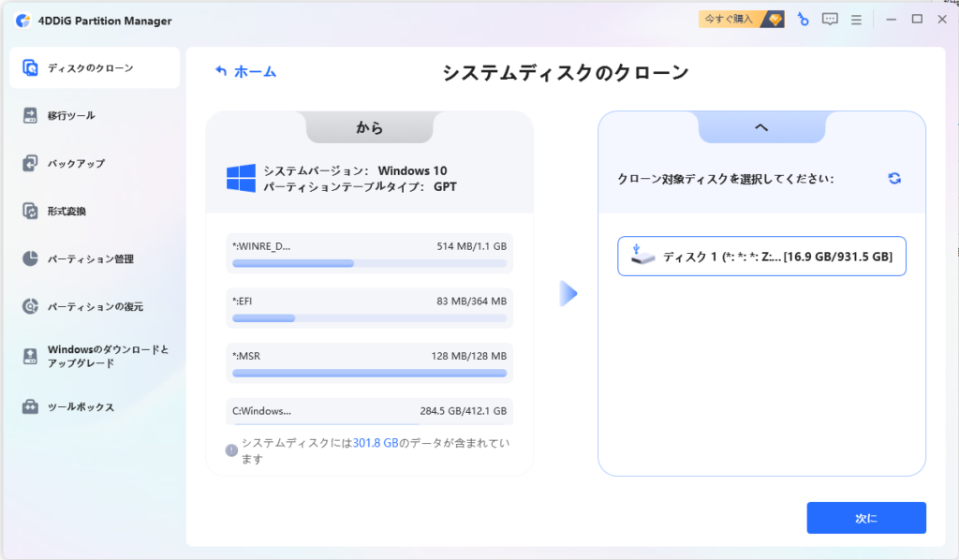The height and width of the screenshot is (560, 959).
Task: Refresh the clone target disk list
Action: point(894,178)
